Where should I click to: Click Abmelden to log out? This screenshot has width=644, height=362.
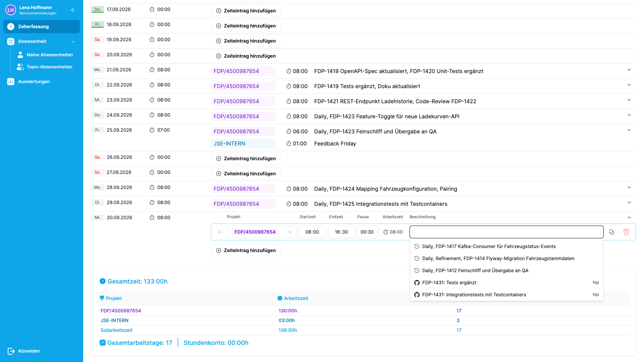point(29,351)
